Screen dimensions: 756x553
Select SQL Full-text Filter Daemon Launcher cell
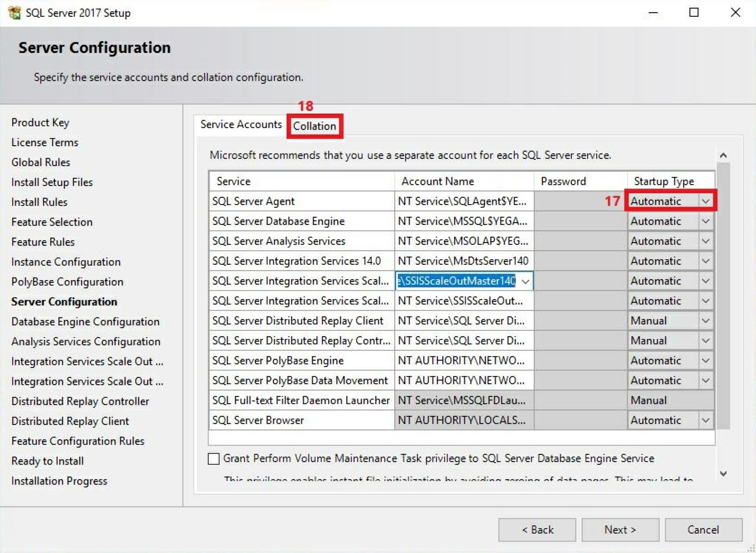click(302, 400)
